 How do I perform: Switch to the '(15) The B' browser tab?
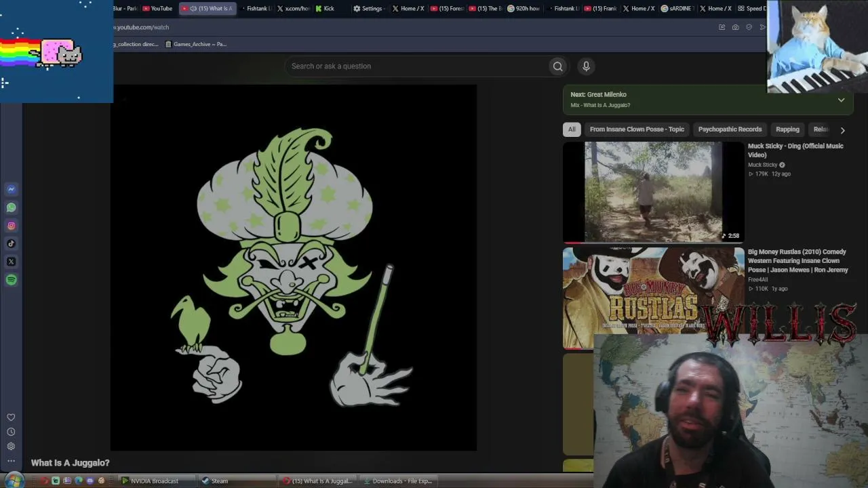pos(486,9)
